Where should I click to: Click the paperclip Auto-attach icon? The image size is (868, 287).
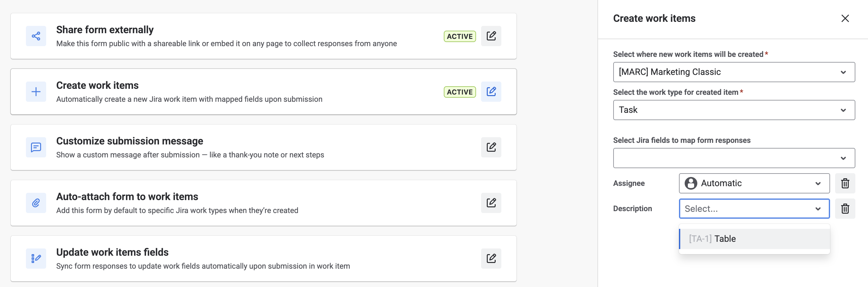click(36, 203)
